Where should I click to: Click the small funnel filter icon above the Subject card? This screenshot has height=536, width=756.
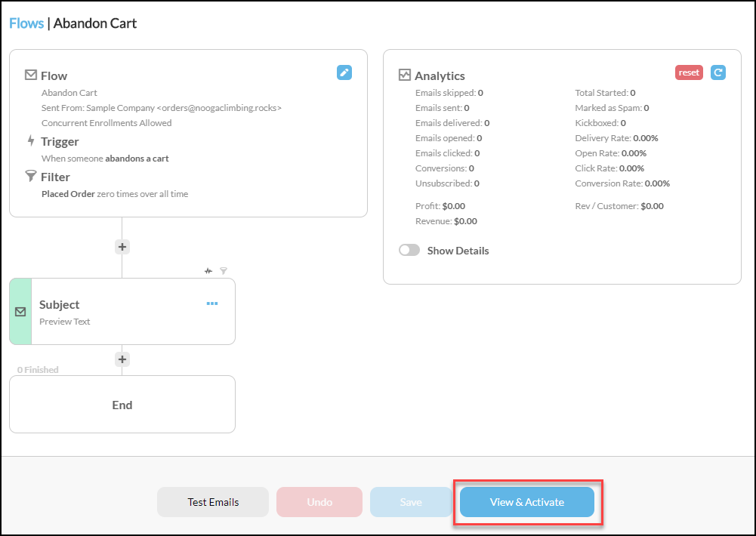[224, 271]
